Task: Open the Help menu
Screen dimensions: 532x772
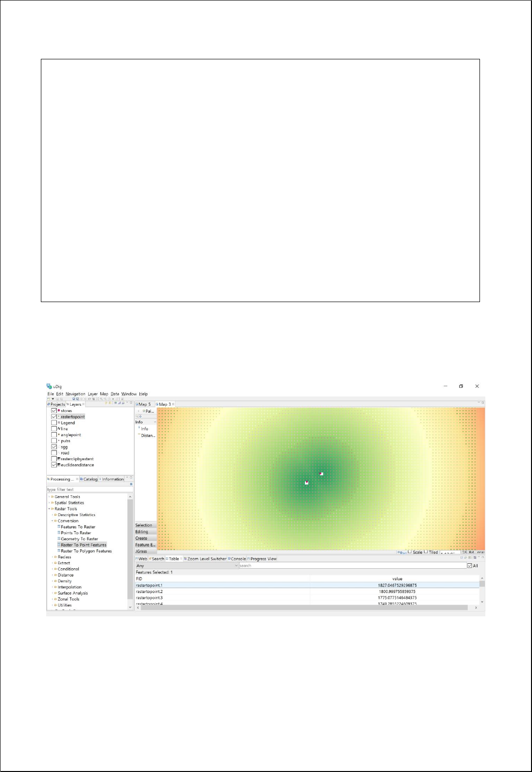Action: (143, 394)
